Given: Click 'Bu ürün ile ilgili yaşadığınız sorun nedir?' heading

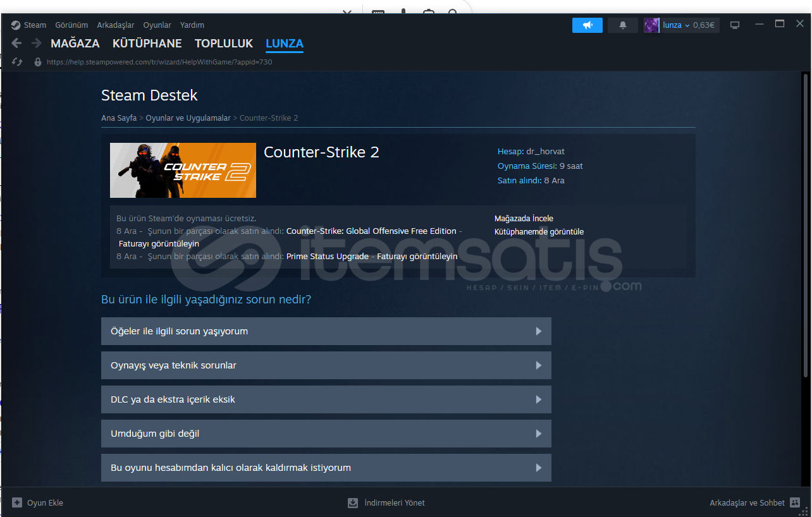Looking at the screenshot, I should [x=206, y=300].
